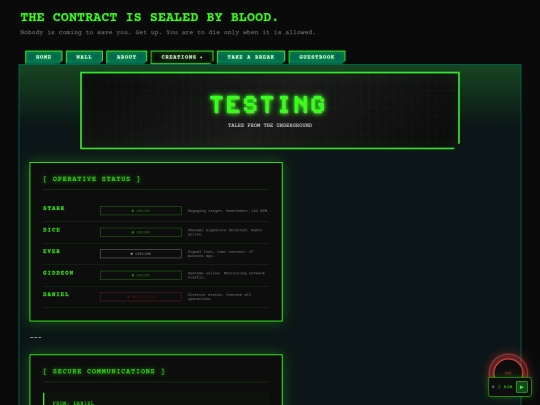Select the DICE operative name
This screenshot has height=405, width=540.
[x=52, y=230]
